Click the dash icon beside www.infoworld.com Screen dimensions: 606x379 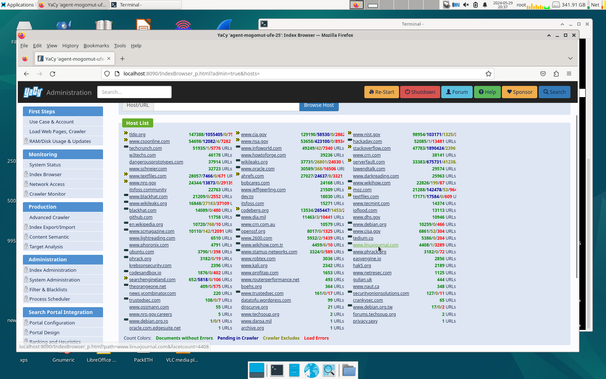tap(238, 147)
